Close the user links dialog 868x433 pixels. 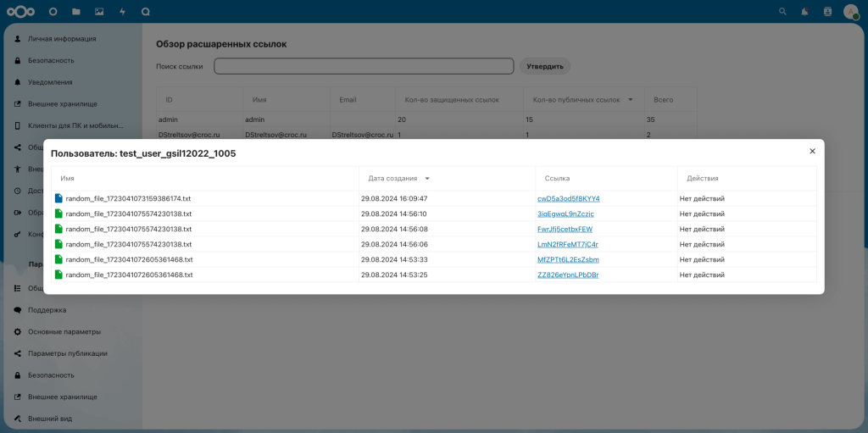pos(812,151)
